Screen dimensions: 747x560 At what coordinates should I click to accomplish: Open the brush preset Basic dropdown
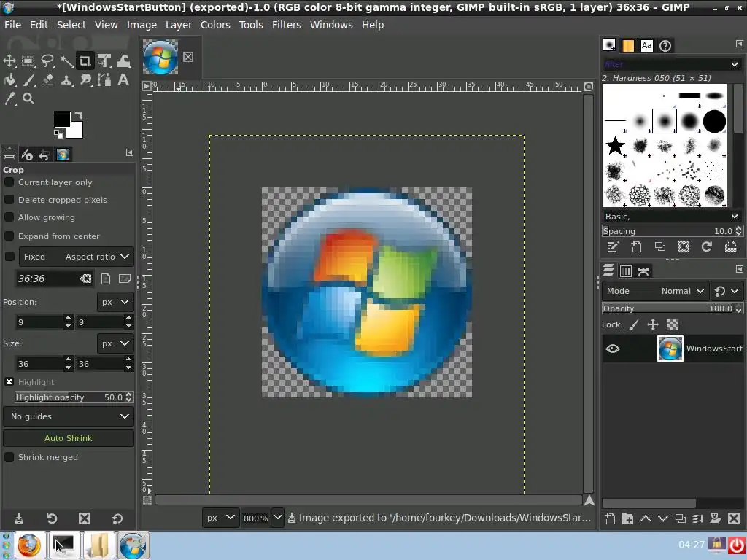[671, 217]
